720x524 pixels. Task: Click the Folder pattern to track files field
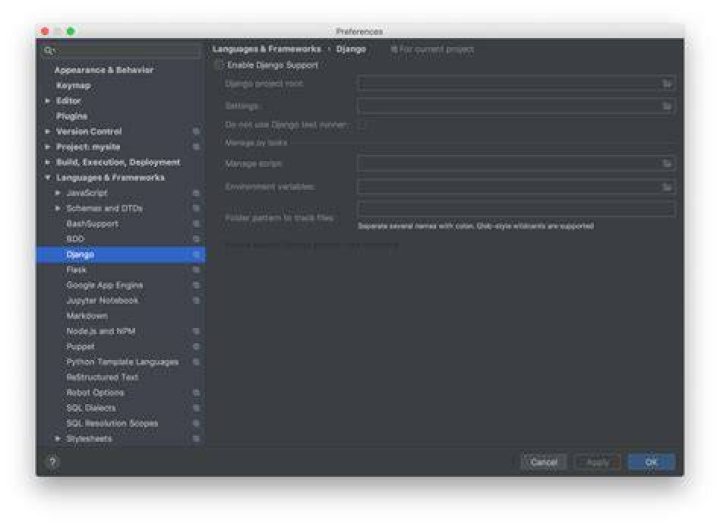coord(516,208)
